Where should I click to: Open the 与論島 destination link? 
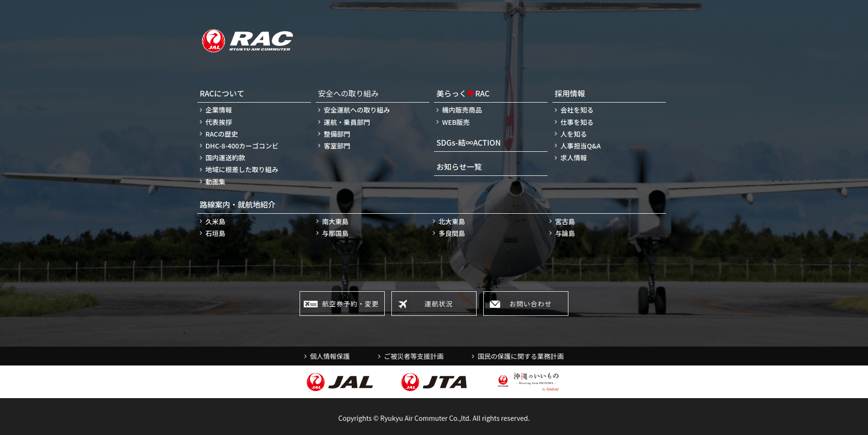pyautogui.click(x=565, y=234)
